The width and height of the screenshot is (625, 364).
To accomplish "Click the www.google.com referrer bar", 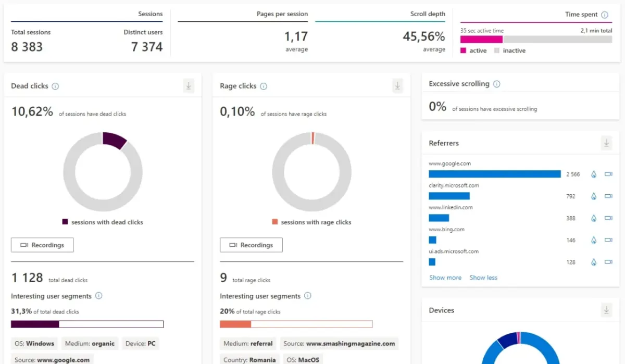I will [495, 174].
